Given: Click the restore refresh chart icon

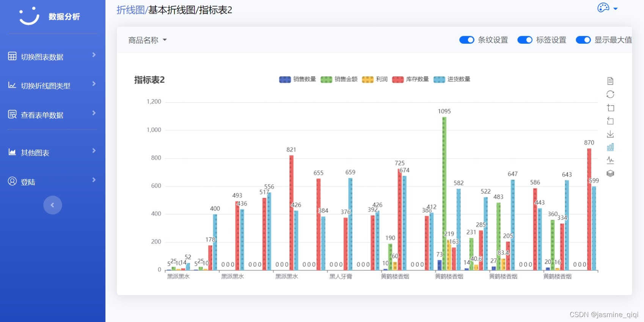Looking at the screenshot, I should (x=610, y=94).
